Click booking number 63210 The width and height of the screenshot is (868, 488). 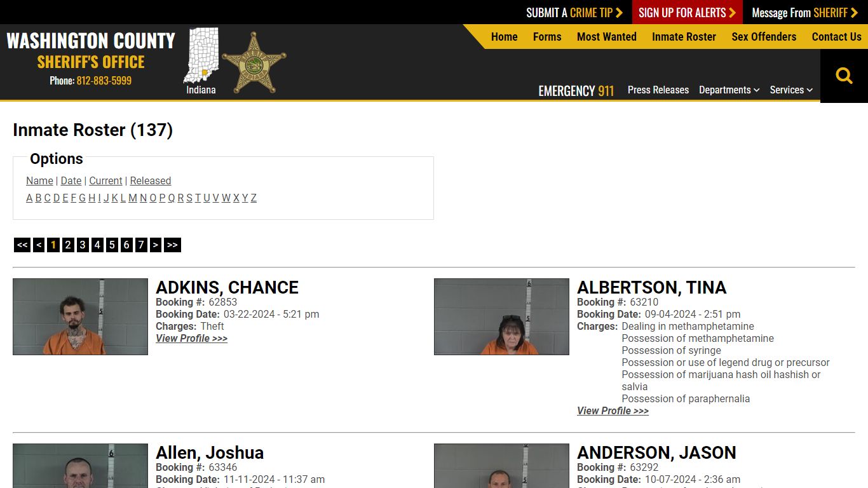pyautogui.click(x=644, y=302)
